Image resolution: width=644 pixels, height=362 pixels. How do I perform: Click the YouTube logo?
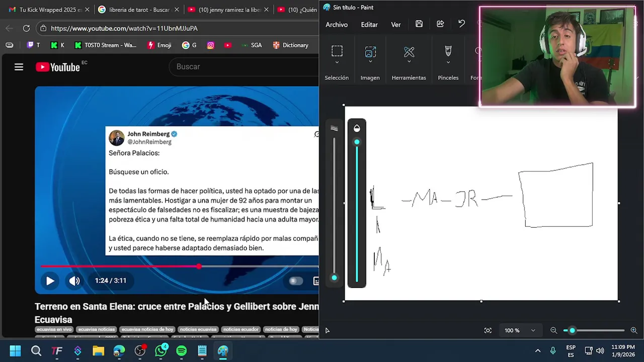tap(58, 67)
